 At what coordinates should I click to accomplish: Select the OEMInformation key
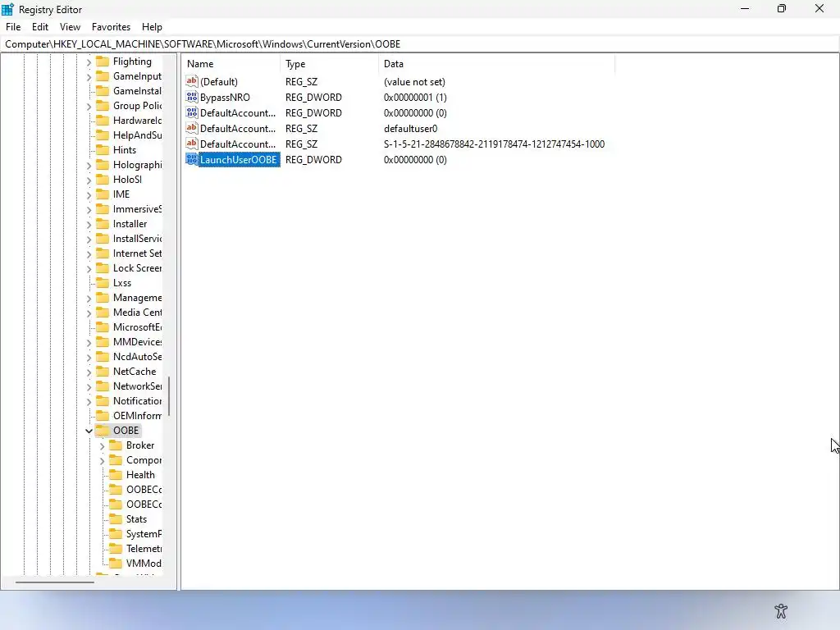(x=137, y=416)
